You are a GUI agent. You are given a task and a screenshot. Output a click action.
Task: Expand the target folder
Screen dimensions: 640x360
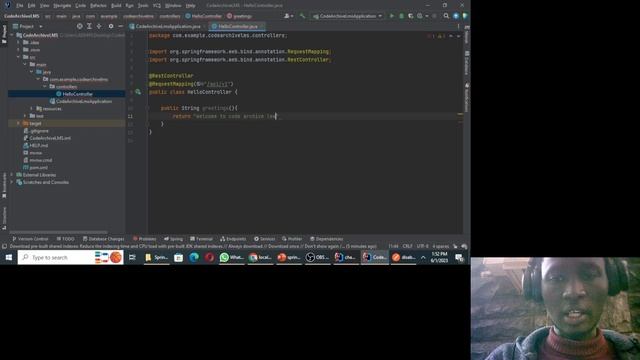point(18,123)
